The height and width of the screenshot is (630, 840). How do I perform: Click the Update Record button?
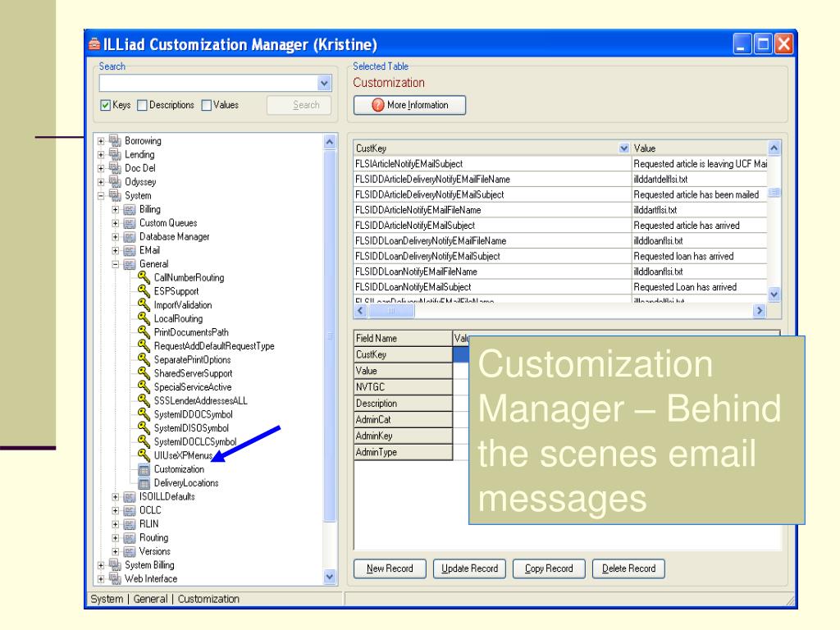coord(469,568)
